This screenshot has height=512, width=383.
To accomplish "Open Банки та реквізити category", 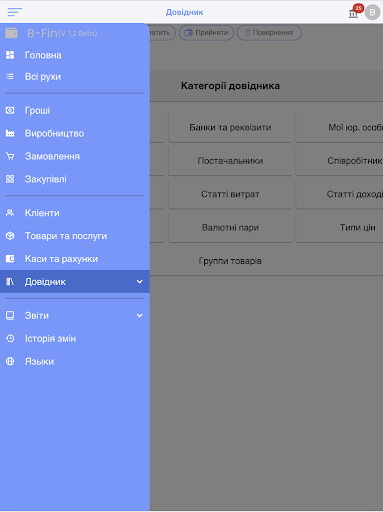I will point(230,127).
